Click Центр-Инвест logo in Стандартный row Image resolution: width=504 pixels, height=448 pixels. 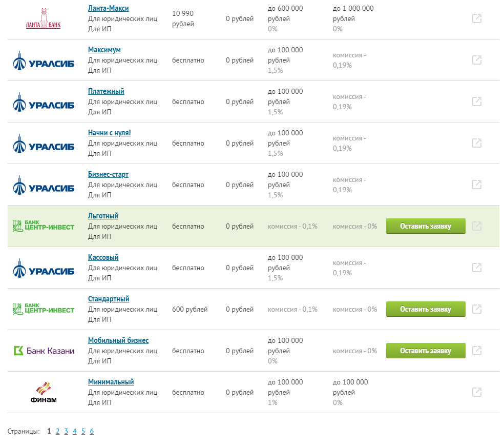pyautogui.click(x=44, y=309)
